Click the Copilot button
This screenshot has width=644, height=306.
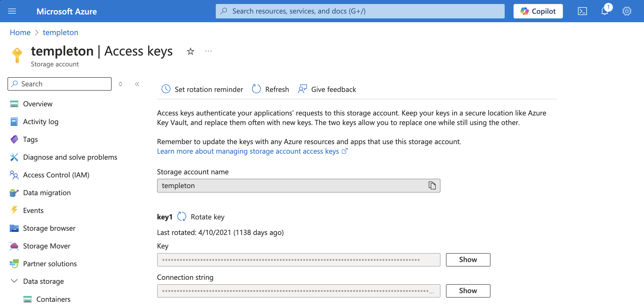pos(538,11)
